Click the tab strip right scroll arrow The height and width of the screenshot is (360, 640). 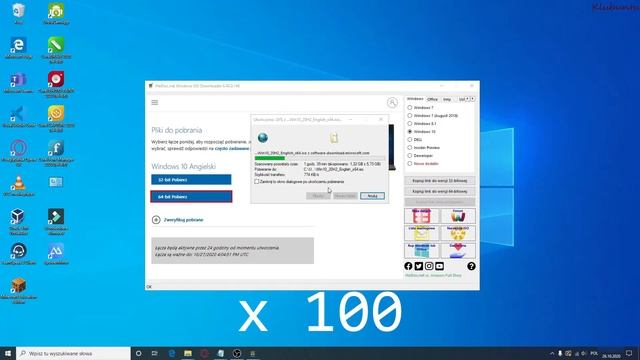(473, 99)
